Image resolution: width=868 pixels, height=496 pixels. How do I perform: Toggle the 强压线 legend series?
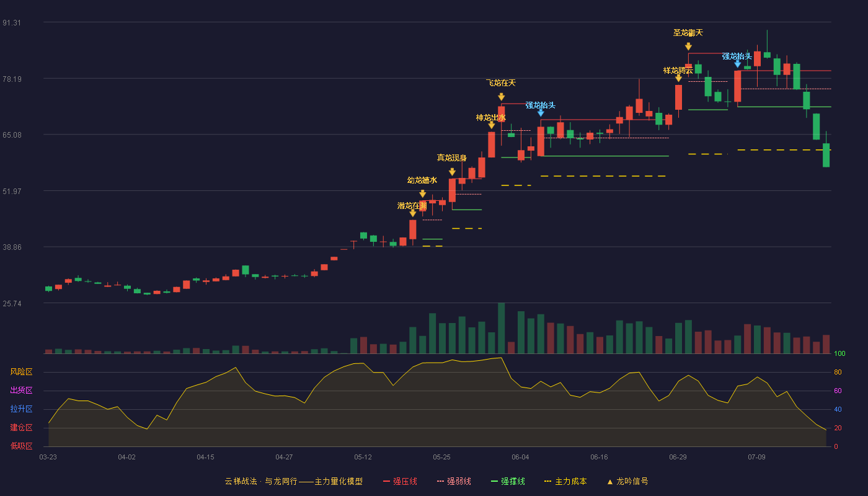pyautogui.click(x=400, y=481)
